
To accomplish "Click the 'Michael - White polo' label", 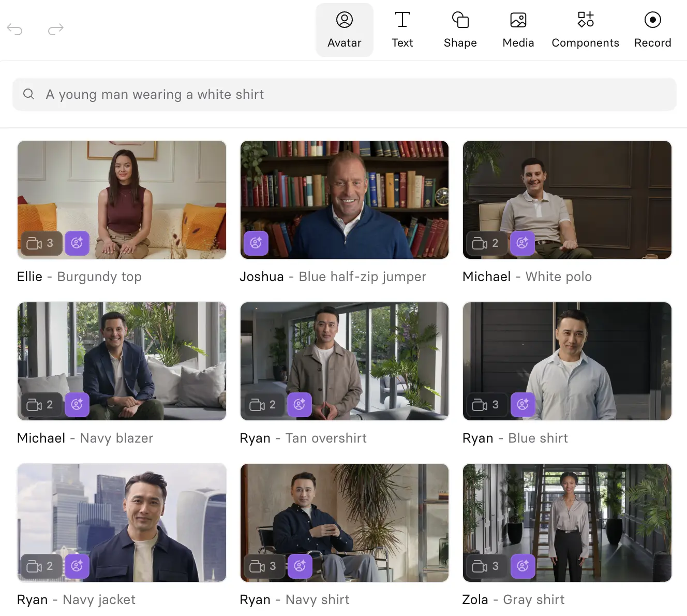I will [x=527, y=277].
